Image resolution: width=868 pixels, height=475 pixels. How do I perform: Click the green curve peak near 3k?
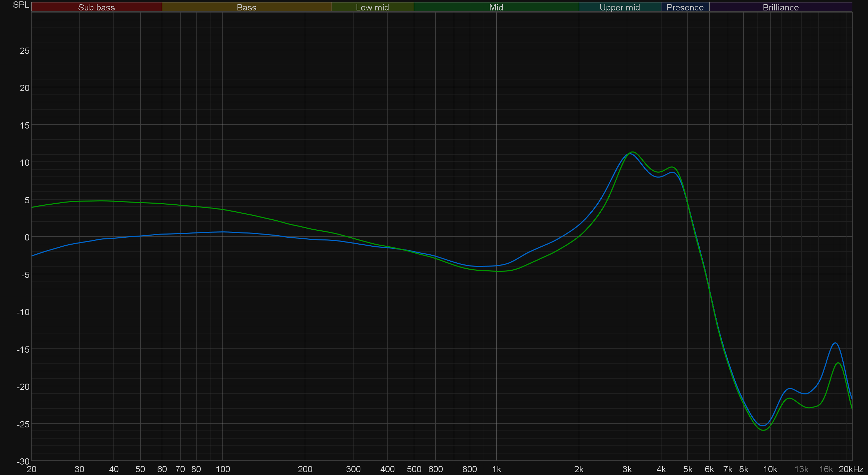click(x=633, y=152)
